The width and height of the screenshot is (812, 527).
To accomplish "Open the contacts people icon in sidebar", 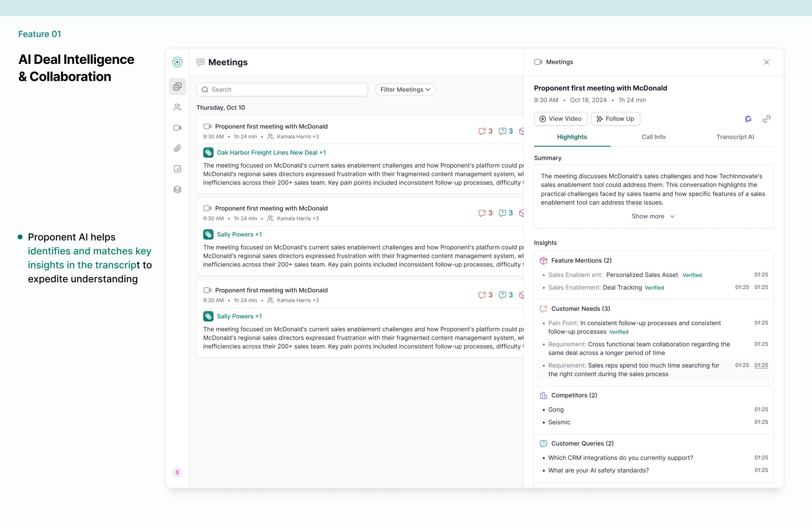I will pyautogui.click(x=177, y=107).
